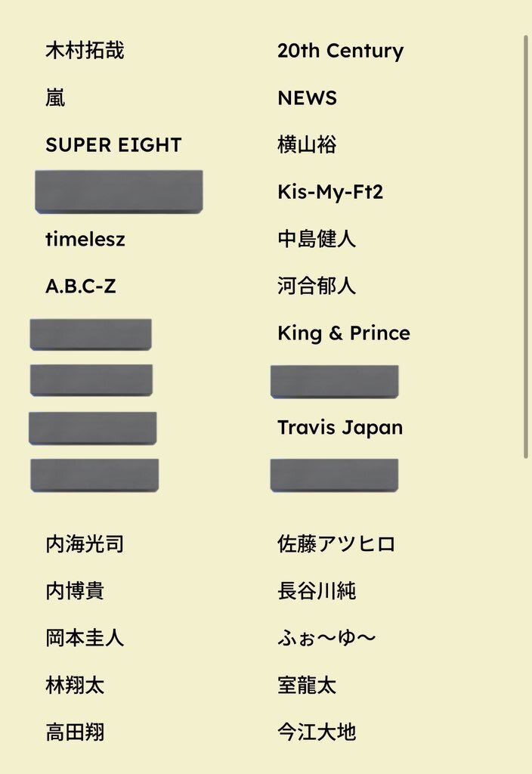Screen dimensions: 532x774
Task: Open the 木村拓哉 artist link
Action: point(85,51)
